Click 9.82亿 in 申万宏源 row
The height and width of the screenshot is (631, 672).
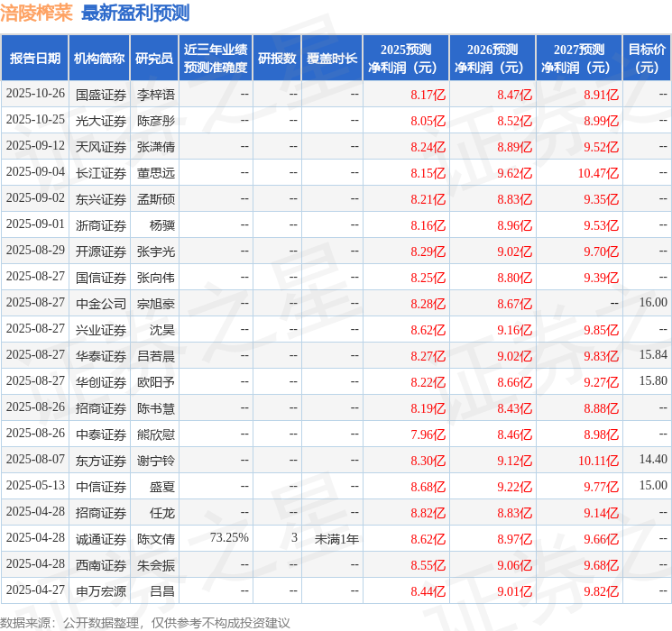[601, 591]
